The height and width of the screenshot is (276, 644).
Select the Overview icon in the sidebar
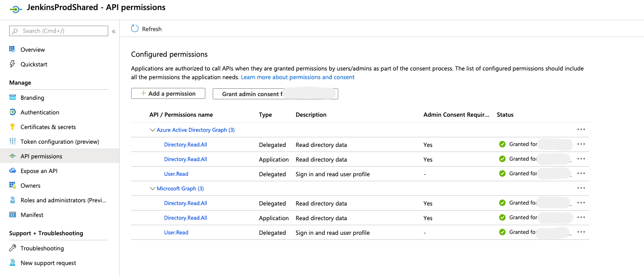click(x=11, y=49)
